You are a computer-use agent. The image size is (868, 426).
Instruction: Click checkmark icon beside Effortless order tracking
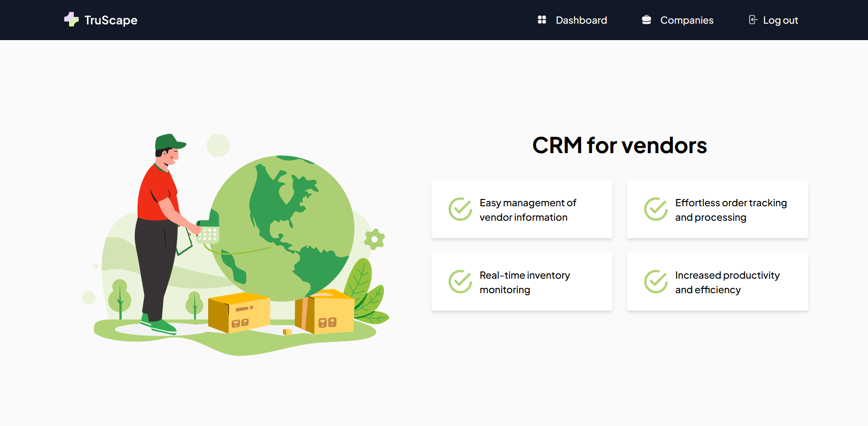(656, 209)
